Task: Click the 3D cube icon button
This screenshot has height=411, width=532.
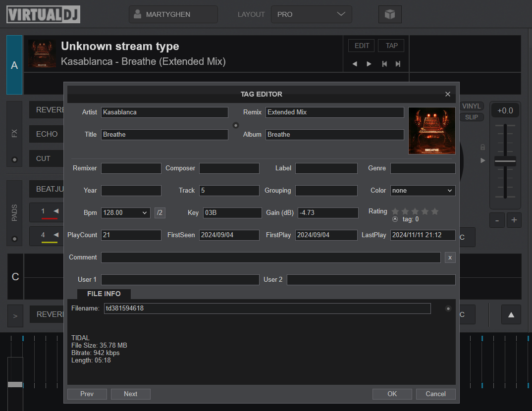Action: 390,14
